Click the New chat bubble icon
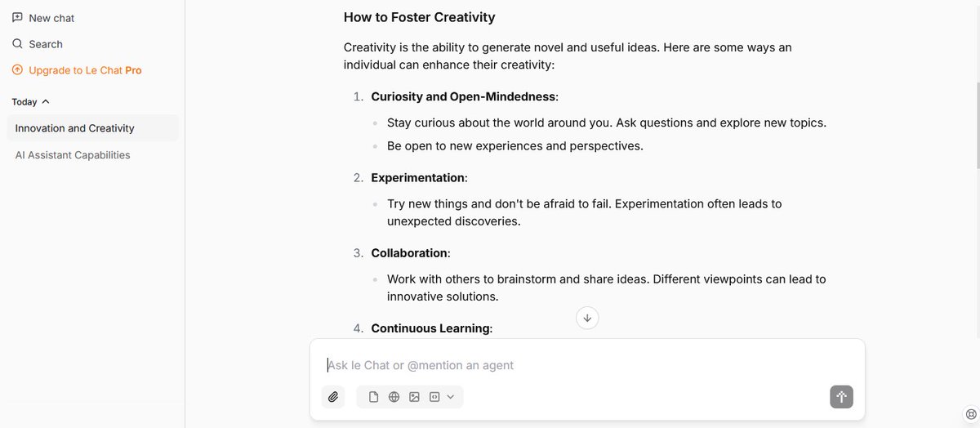The height and width of the screenshot is (428, 980). (17, 17)
